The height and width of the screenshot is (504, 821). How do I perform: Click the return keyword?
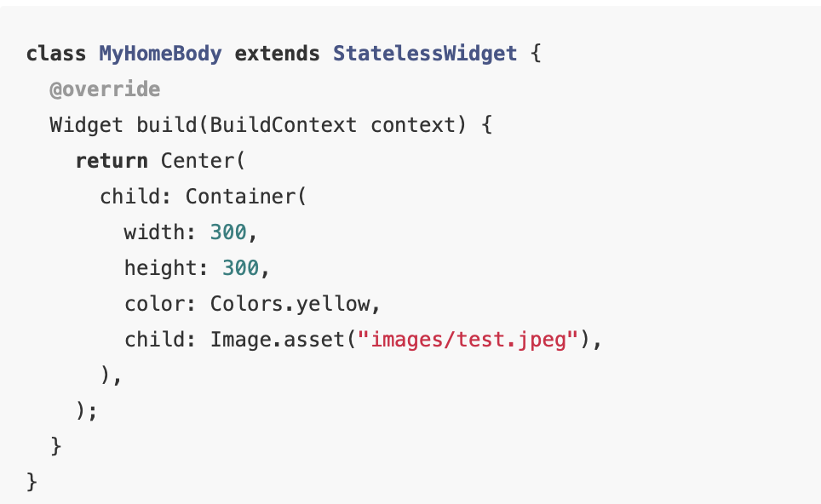click(112, 161)
